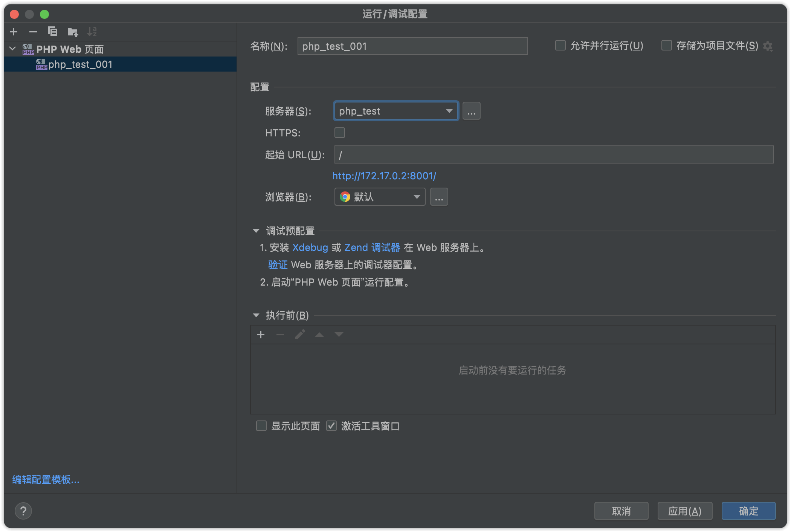Select php_test_001 configuration in tree
Viewport: 791px width, 532px height.
(80, 64)
